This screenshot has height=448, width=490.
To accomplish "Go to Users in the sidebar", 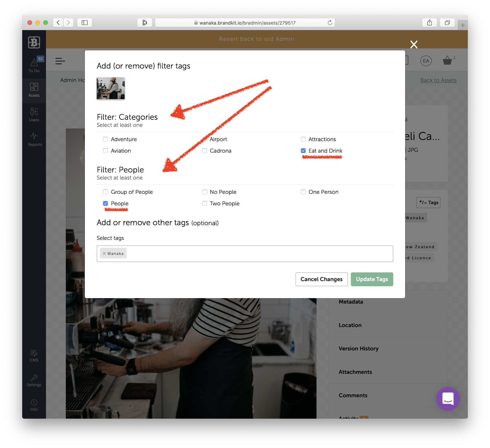I will pyautogui.click(x=34, y=115).
